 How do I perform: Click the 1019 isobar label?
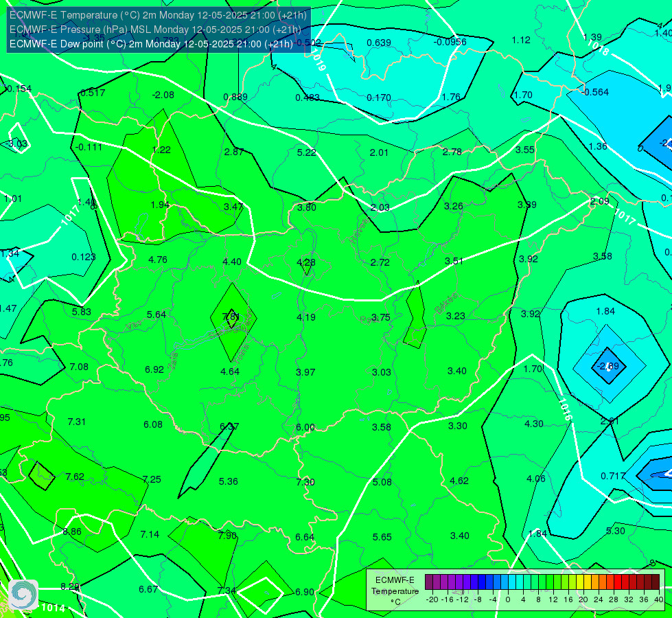(x=318, y=60)
